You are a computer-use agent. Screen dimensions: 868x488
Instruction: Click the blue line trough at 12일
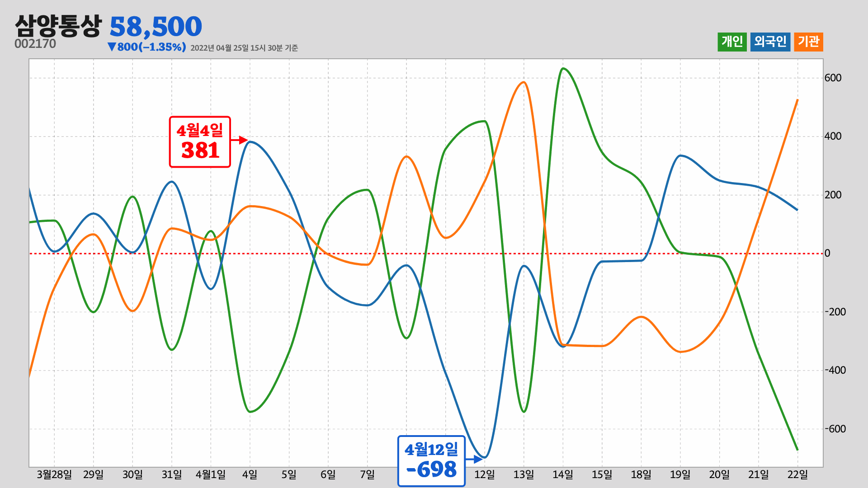click(x=485, y=457)
